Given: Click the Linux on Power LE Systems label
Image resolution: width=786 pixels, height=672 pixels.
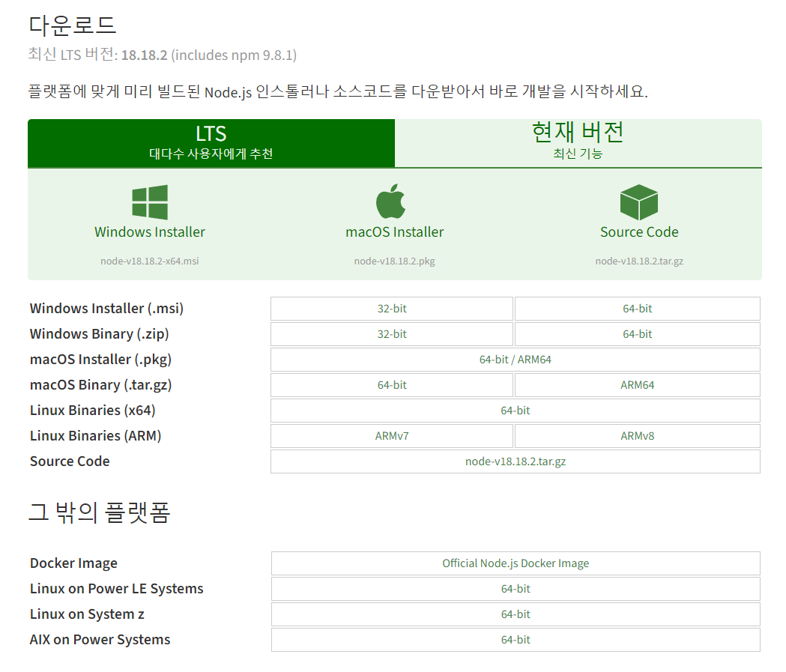Looking at the screenshot, I should pos(116,589).
